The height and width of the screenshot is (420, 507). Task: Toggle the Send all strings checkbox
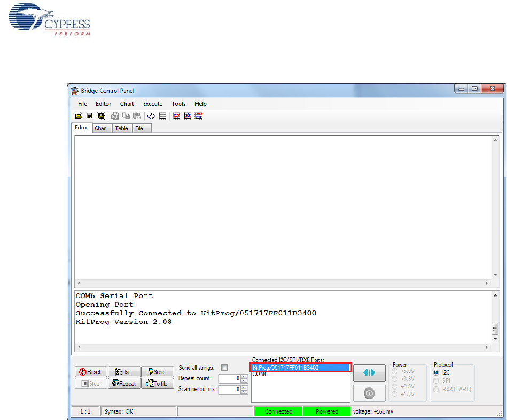224,368
